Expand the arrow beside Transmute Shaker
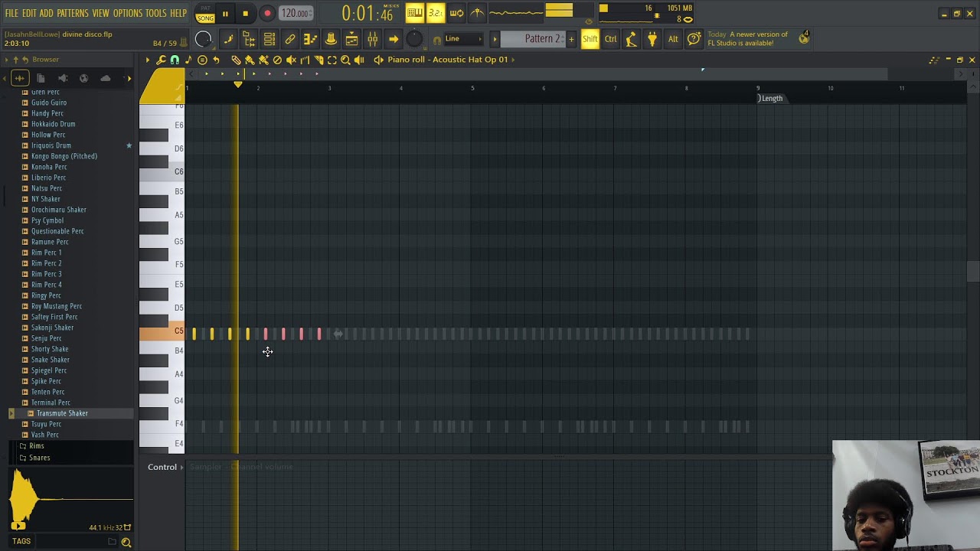The width and height of the screenshot is (980, 551). click(11, 413)
